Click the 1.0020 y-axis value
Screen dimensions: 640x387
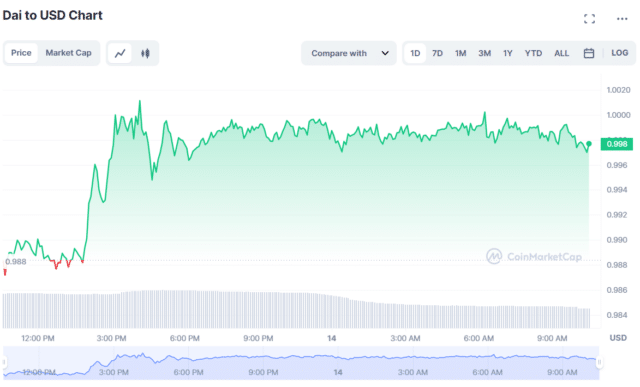pos(618,90)
